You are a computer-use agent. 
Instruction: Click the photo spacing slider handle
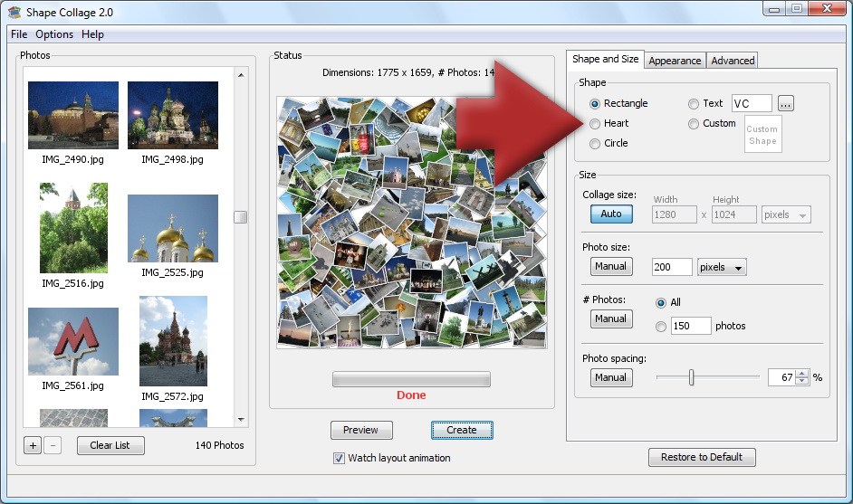692,376
